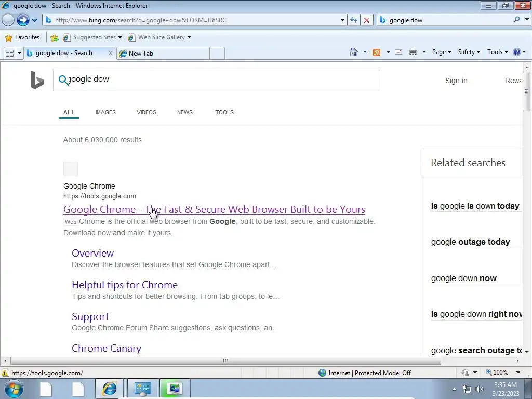Click the IE back navigation button

(x=8, y=20)
